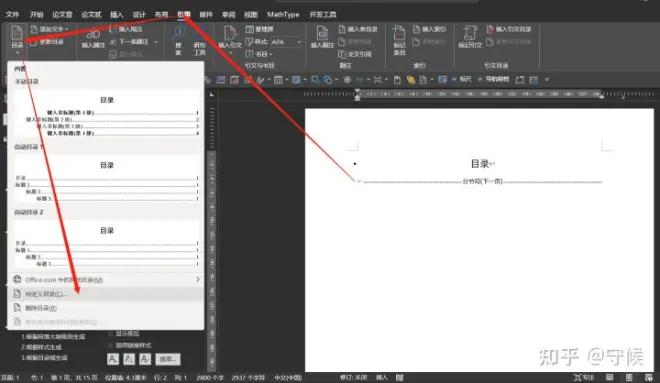Screen dimensions: 660x383
Task: Click the 搜索 magnifier icon in ribbon
Action: (178, 32)
